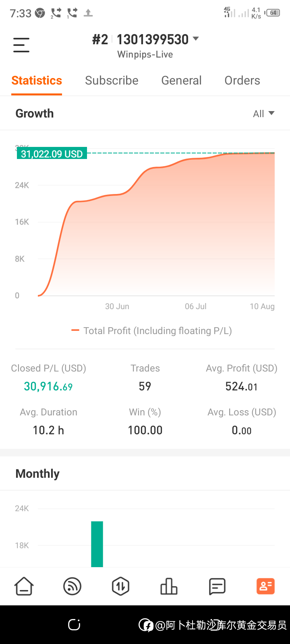This screenshot has width=290, height=644.
Task: Tap the 31,022.09 USD value label
Action: tap(52, 154)
